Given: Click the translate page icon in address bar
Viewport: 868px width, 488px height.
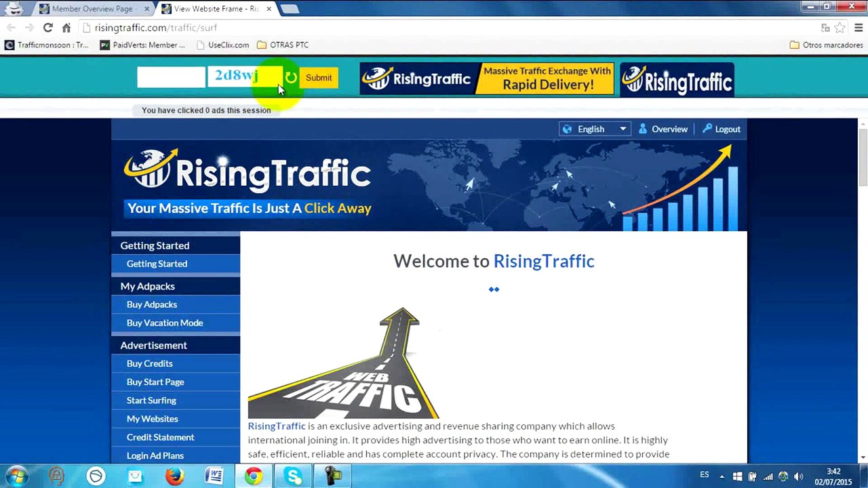Looking at the screenshot, I should [825, 28].
